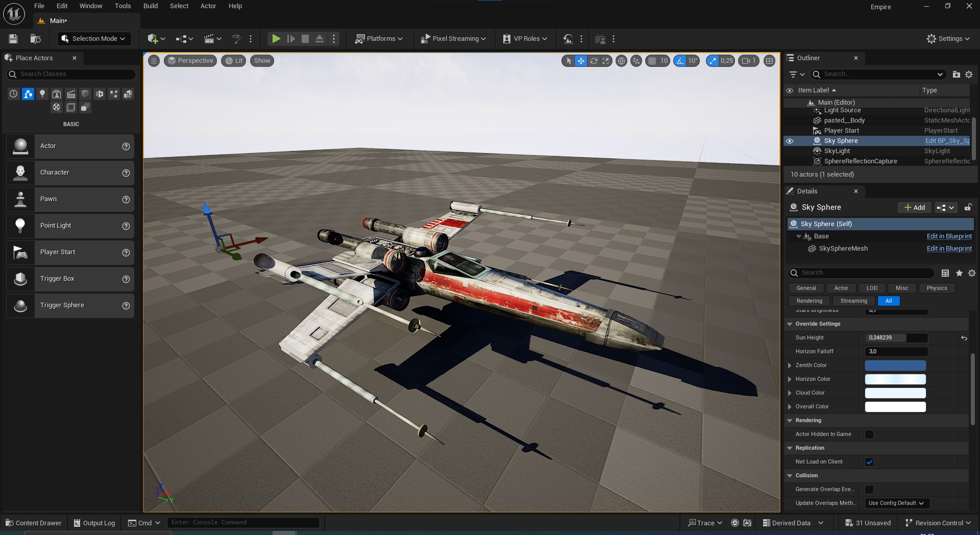Expand Horizon Color property
This screenshot has width=980, height=535.
pos(790,379)
